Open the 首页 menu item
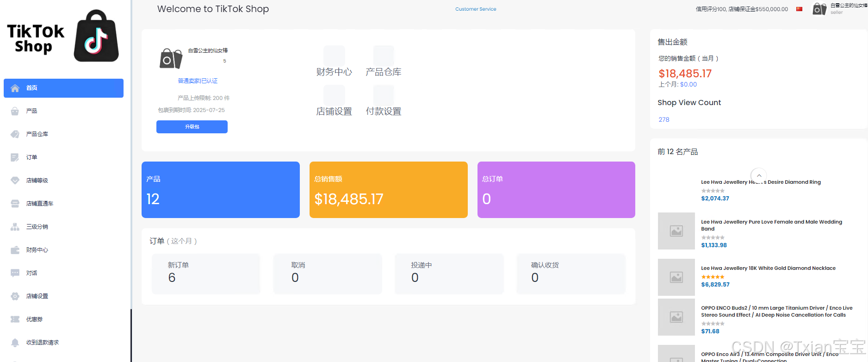This screenshot has width=868, height=362. coord(63,88)
